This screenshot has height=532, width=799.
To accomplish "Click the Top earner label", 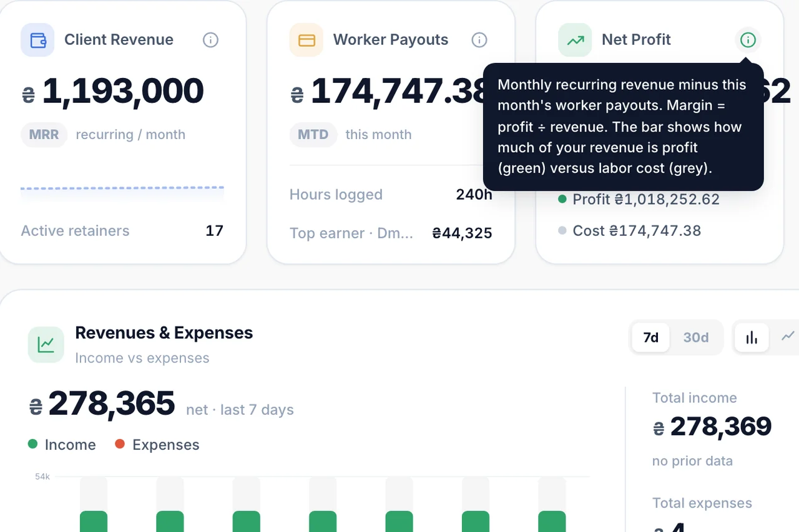I will [351, 233].
